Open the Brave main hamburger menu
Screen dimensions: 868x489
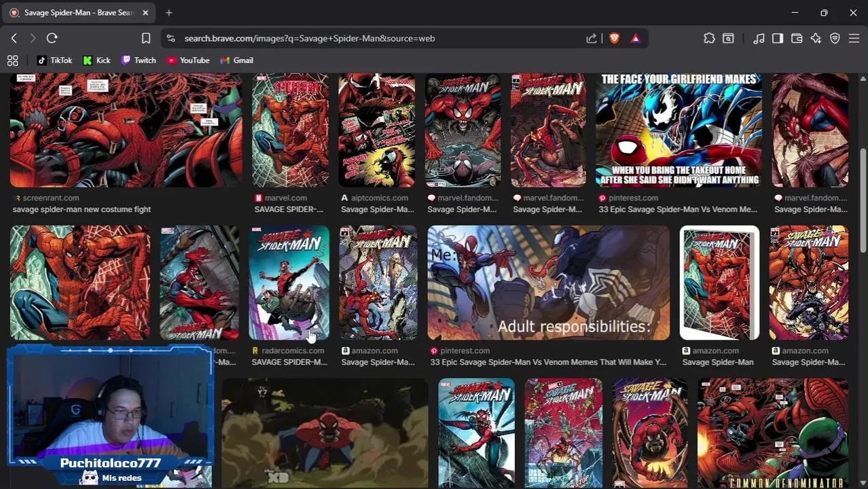pyautogui.click(x=854, y=38)
